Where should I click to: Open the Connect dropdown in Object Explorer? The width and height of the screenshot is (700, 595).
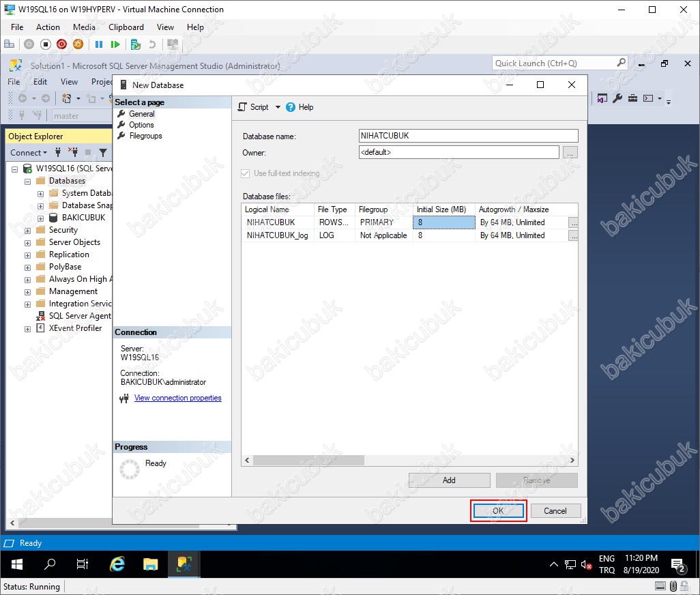coord(29,153)
